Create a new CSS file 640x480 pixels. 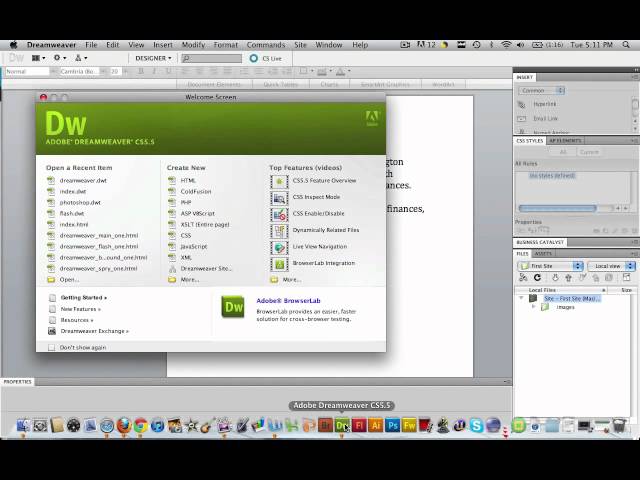186,236
